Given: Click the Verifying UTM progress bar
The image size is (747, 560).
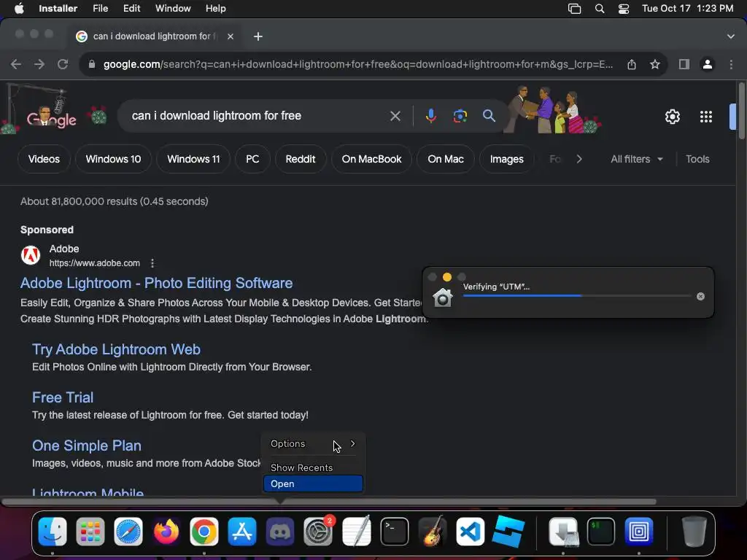Looking at the screenshot, I should [x=576, y=296].
